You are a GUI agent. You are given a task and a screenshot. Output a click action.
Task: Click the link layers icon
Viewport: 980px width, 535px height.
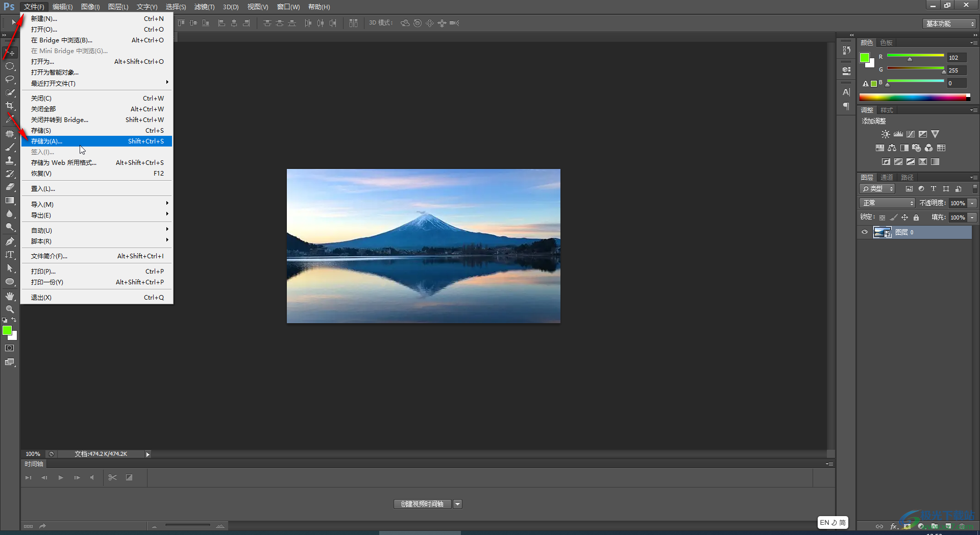[879, 526]
